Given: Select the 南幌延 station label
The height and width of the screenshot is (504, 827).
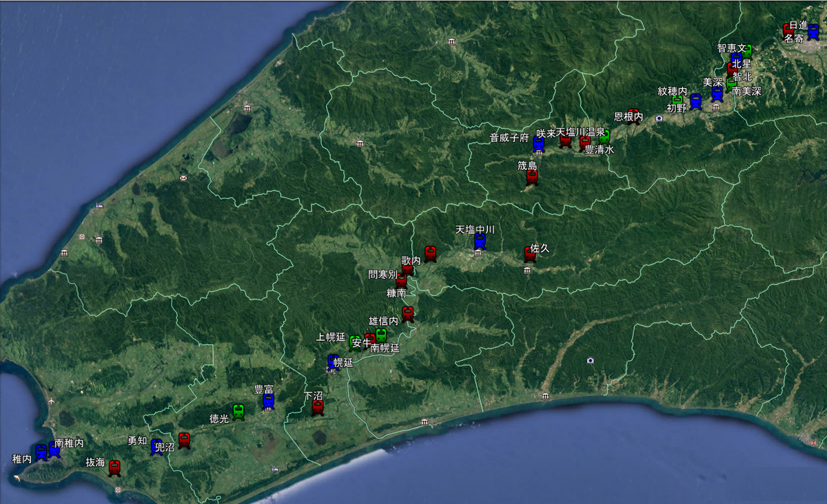Looking at the screenshot, I should (x=385, y=348).
